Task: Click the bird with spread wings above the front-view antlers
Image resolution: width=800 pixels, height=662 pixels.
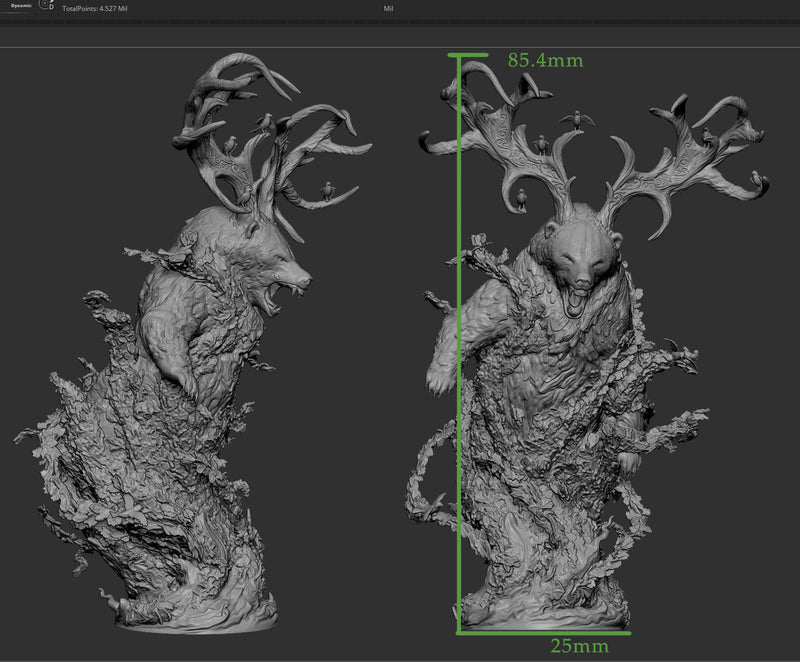Action: (577, 120)
